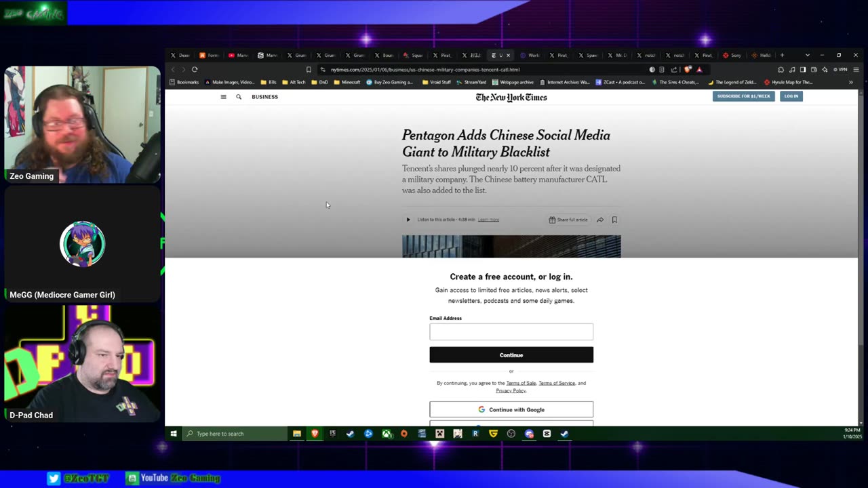Click the Log In button
868x488 pixels.
pyautogui.click(x=791, y=96)
